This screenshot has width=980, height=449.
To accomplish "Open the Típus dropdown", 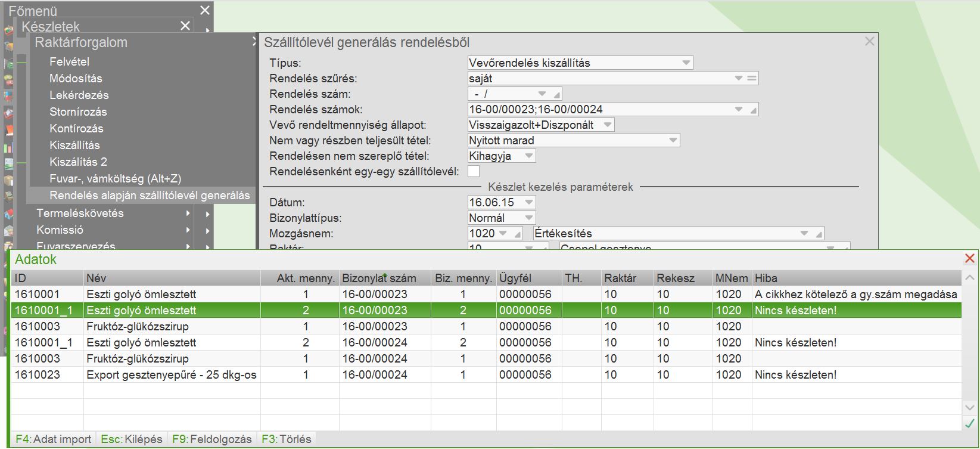I will pyautogui.click(x=686, y=63).
